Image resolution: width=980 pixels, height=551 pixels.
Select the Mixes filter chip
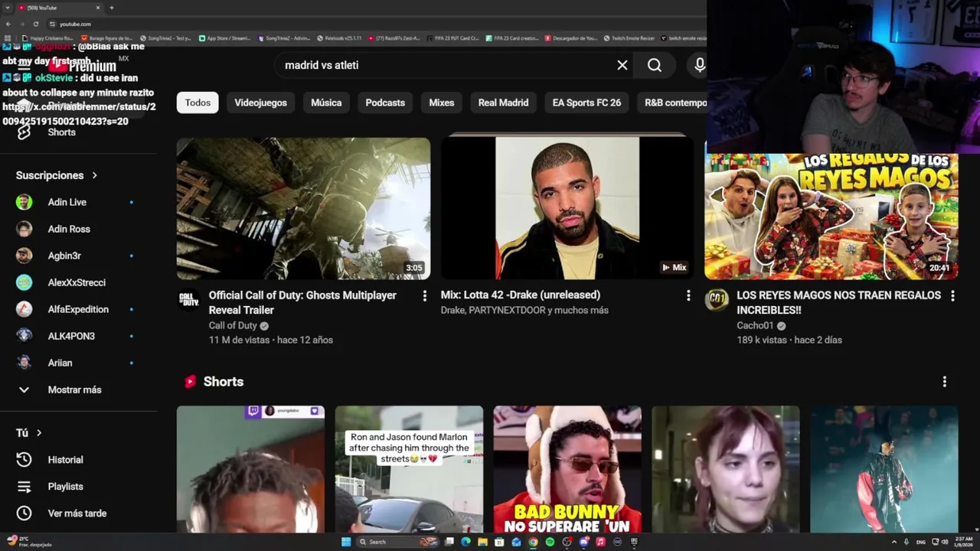442,103
